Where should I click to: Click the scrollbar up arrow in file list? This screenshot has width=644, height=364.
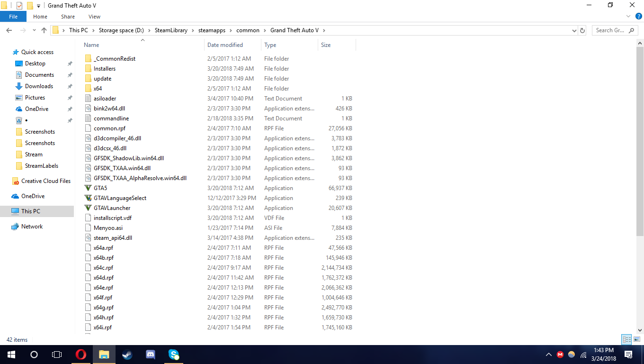tap(640, 43)
